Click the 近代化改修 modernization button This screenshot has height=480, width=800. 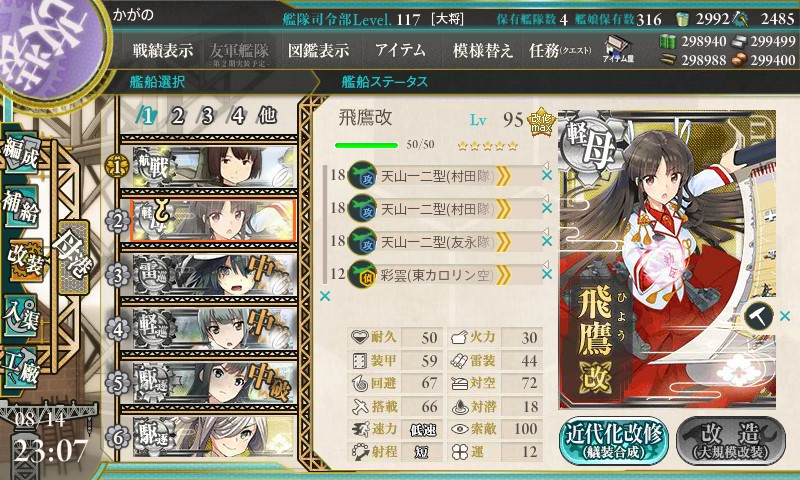614,441
